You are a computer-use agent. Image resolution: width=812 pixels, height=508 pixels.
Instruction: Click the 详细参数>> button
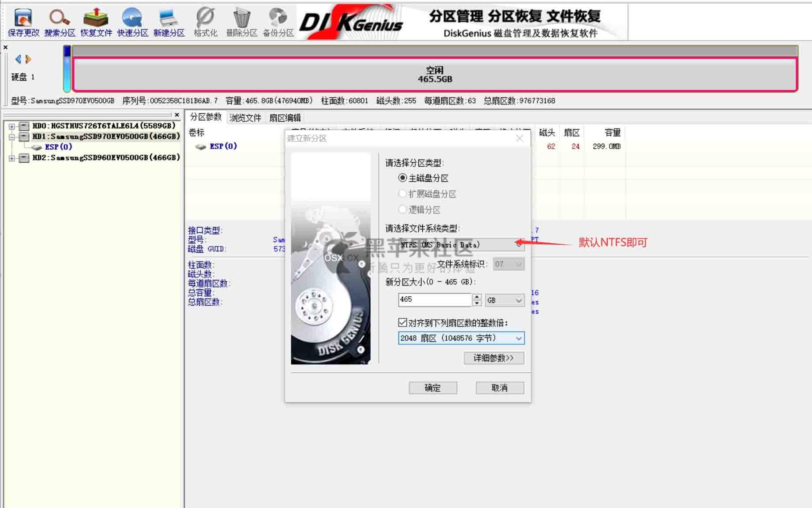[x=493, y=358]
